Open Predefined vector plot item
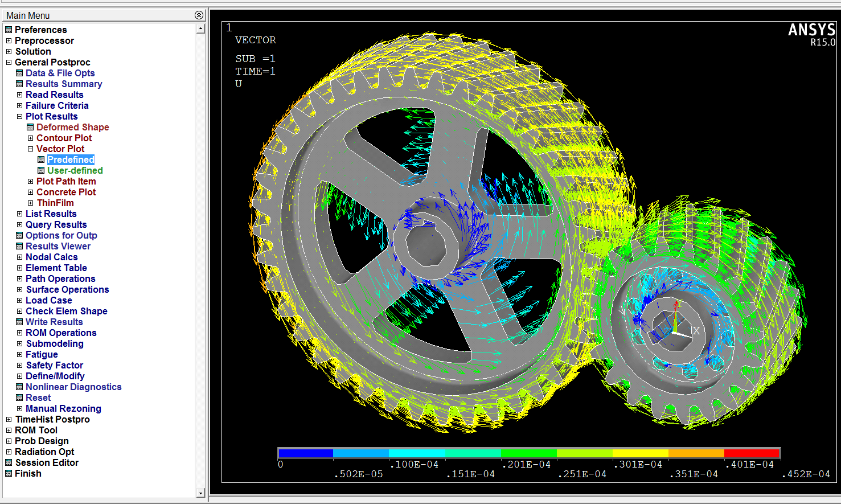The image size is (841, 504). pos(71,159)
